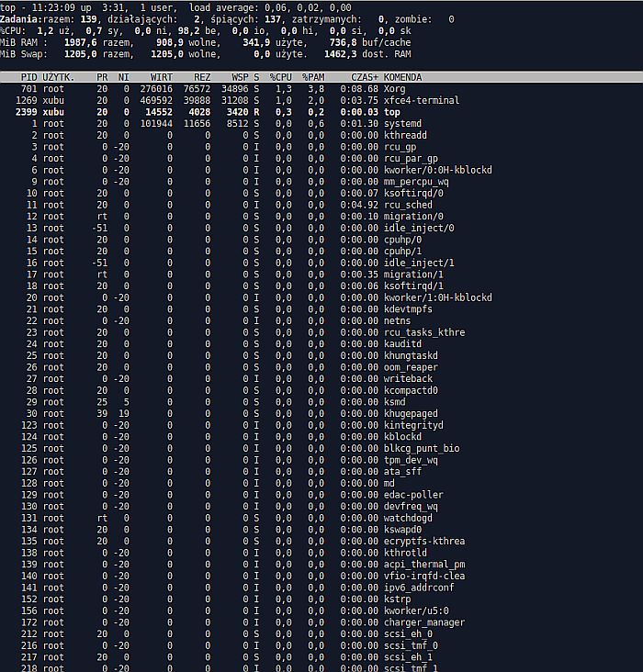
Task: Click the Zadania task summary label
Action: 22,19
